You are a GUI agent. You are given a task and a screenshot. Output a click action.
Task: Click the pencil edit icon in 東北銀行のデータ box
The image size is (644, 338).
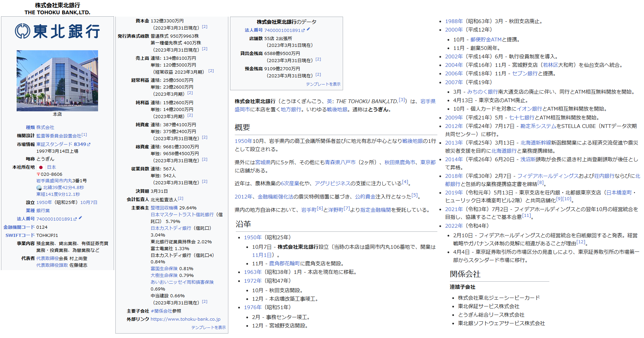[x=308, y=30]
